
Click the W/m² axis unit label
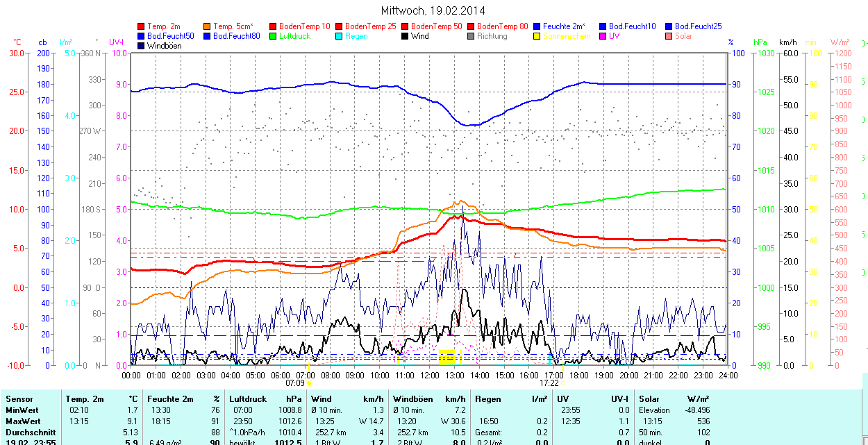tap(841, 42)
